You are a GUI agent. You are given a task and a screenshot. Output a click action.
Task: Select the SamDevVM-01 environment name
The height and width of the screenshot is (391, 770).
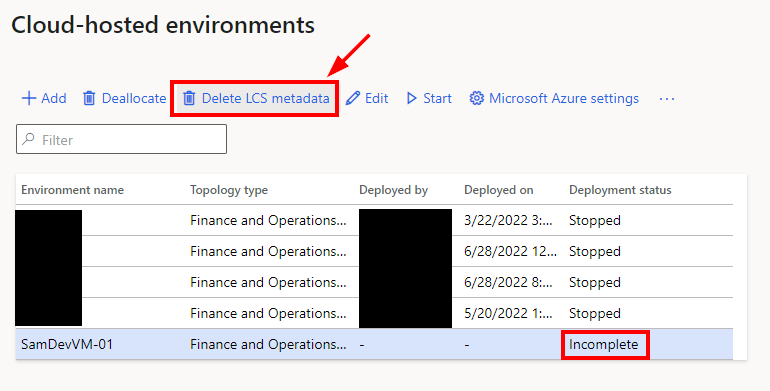tap(67, 344)
